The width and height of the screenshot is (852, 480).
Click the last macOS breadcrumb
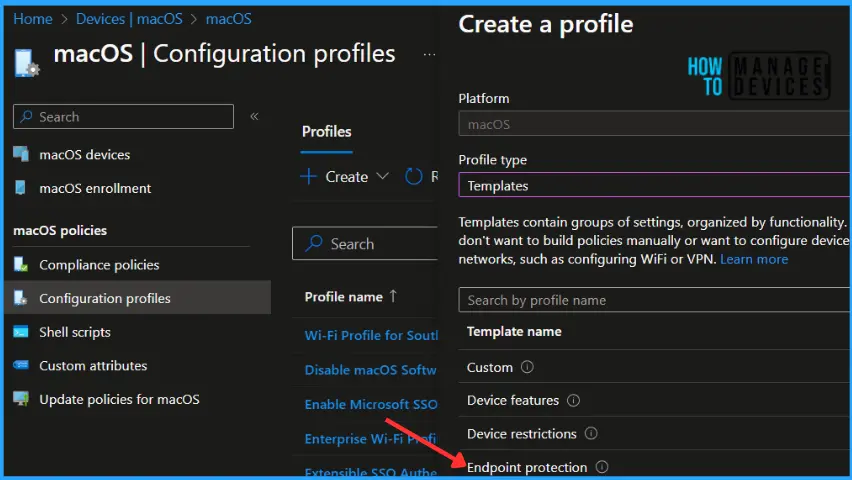(x=228, y=19)
